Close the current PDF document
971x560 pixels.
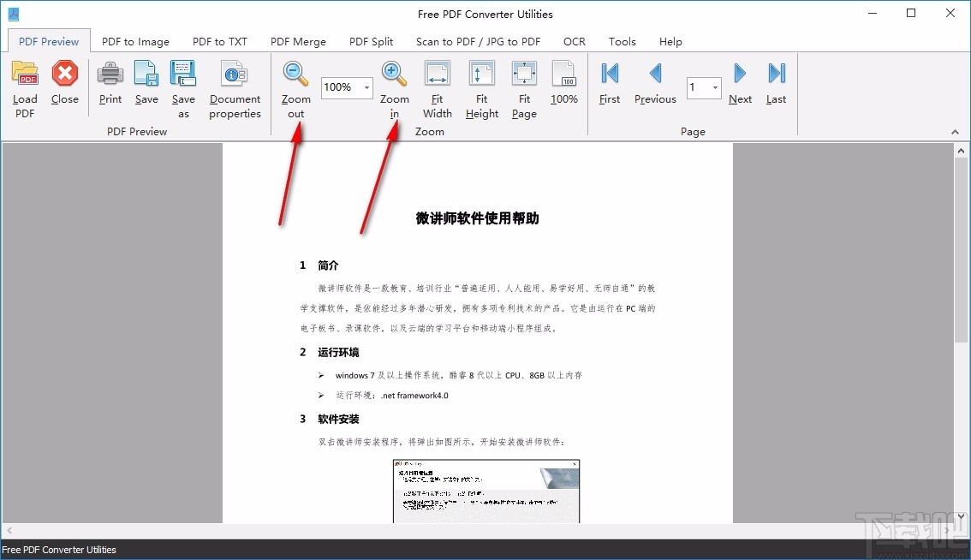tap(64, 86)
